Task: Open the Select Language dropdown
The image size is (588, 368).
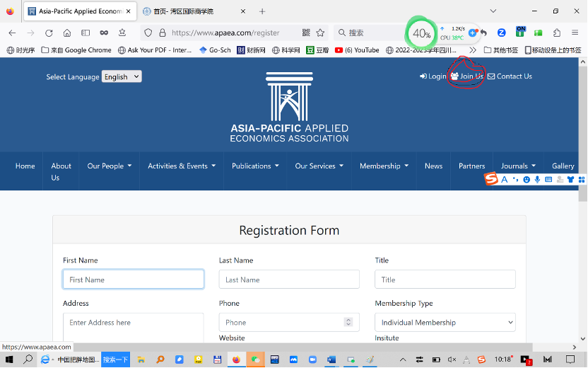Action: tap(122, 76)
